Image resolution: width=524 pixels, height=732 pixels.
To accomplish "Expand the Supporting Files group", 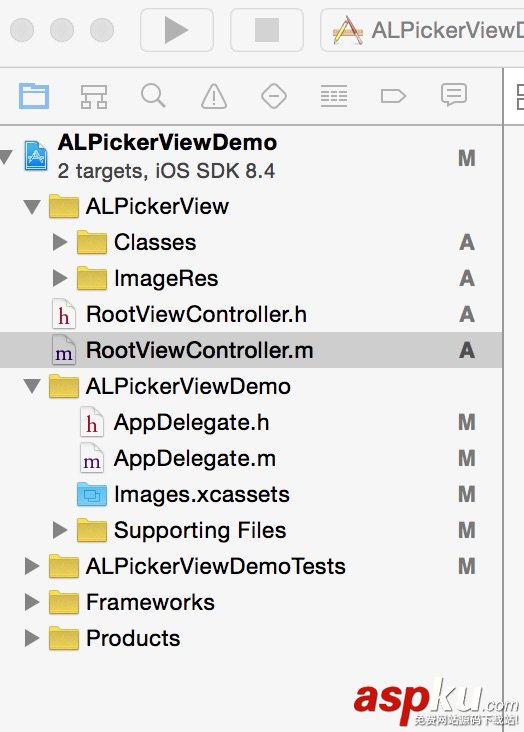I will pos(60,530).
